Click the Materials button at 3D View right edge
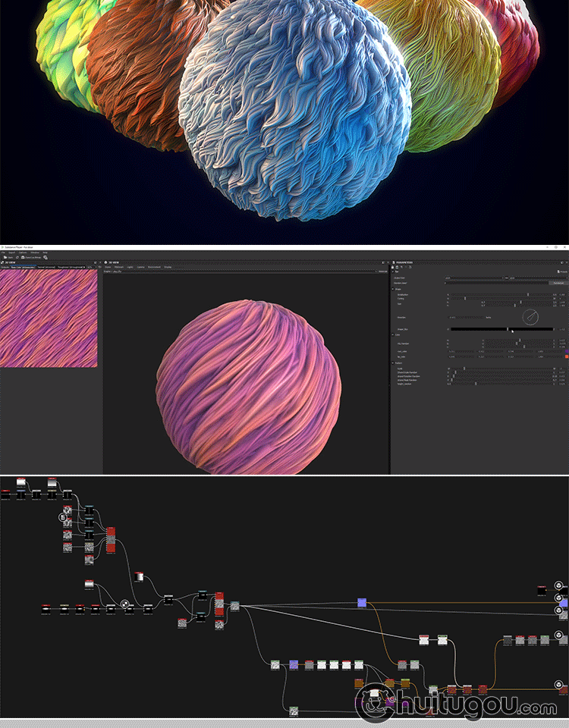This screenshot has width=569, height=728. pyautogui.click(x=383, y=271)
